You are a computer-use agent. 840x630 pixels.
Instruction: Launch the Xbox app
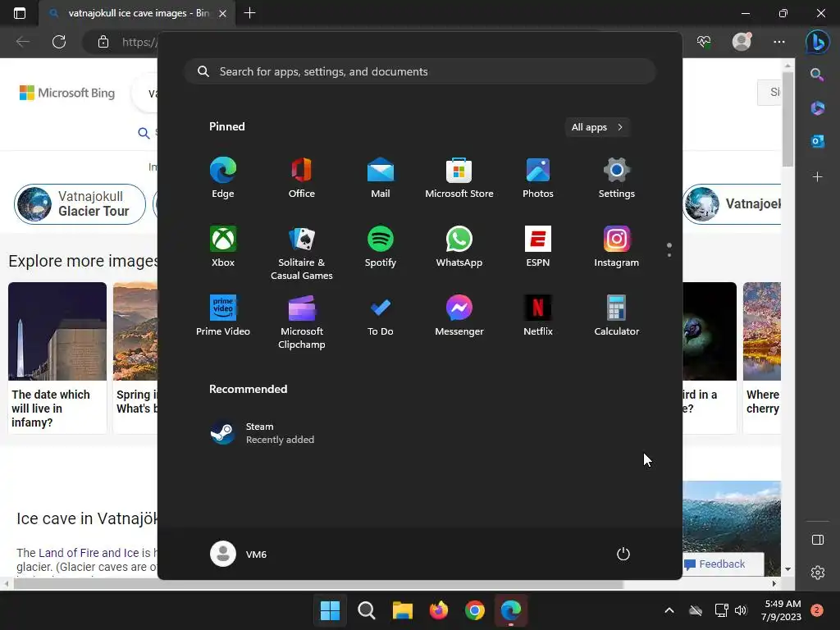223,247
